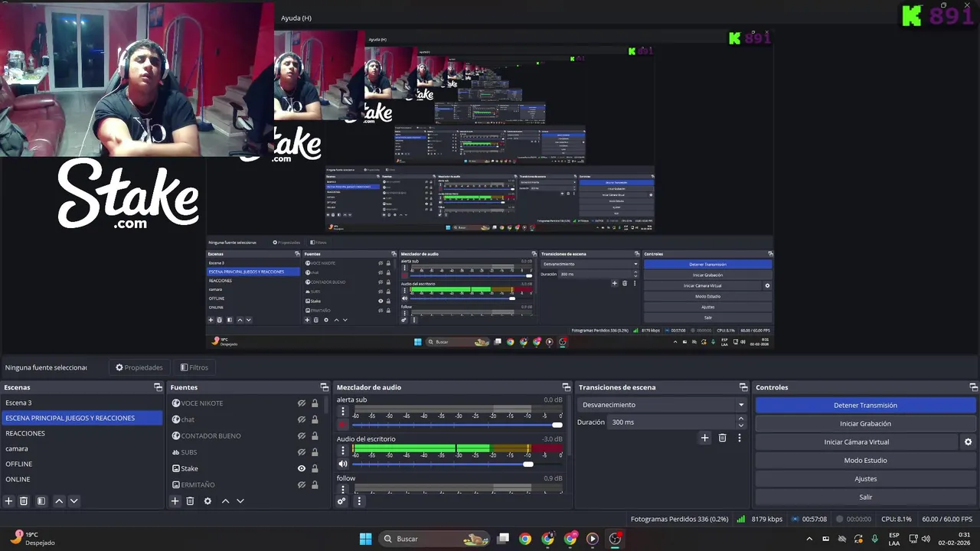Add a new scene with plus icon

(8, 501)
